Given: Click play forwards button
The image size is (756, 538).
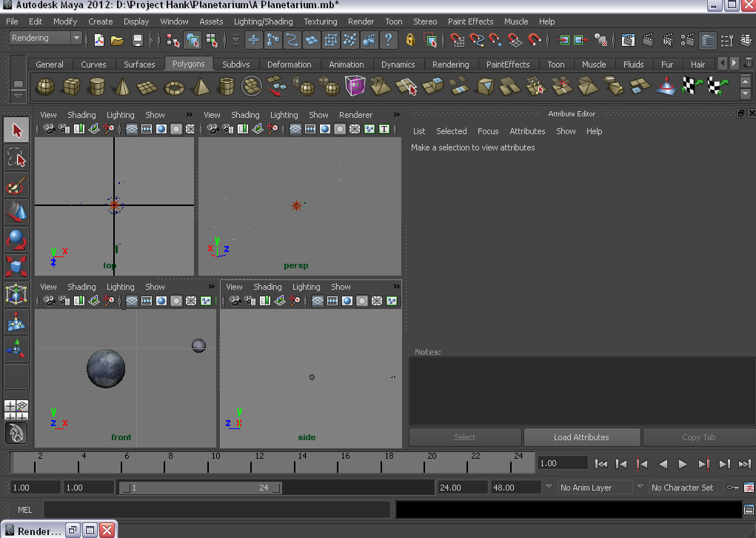Looking at the screenshot, I should pos(683,464).
